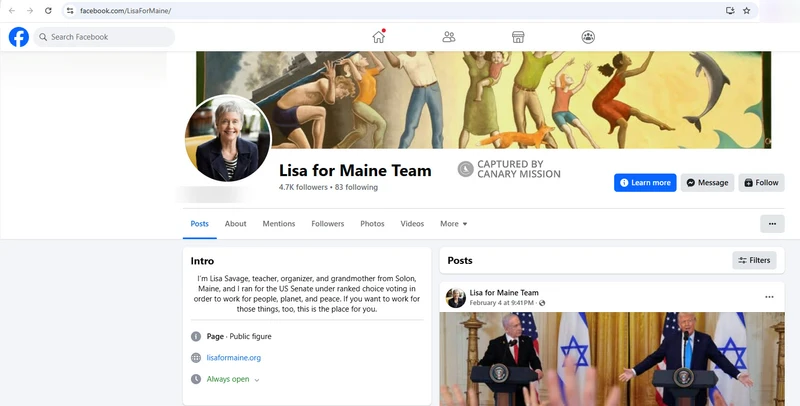Click the Lisa for Maine Team page title
This screenshot has width=800, height=406.
355,170
